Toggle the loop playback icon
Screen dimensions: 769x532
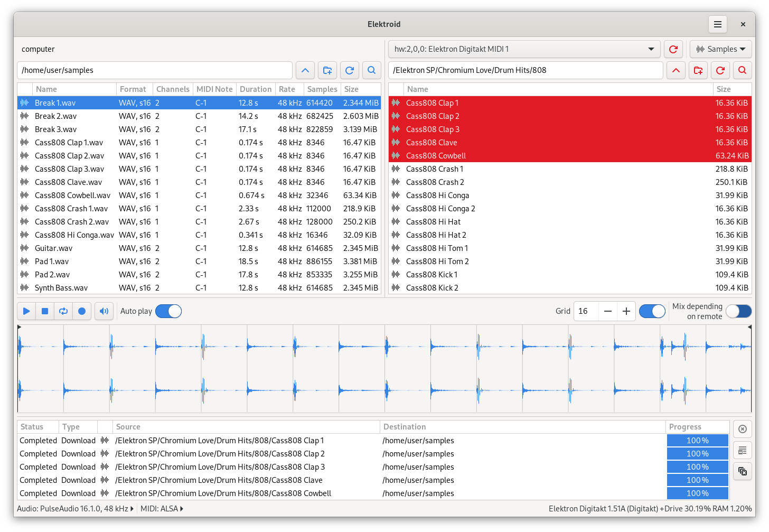pos(63,311)
